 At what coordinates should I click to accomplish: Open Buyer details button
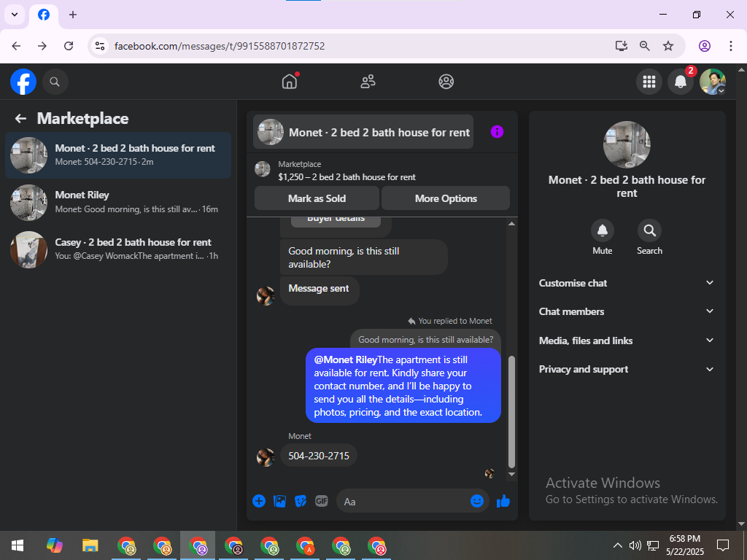coord(336,221)
